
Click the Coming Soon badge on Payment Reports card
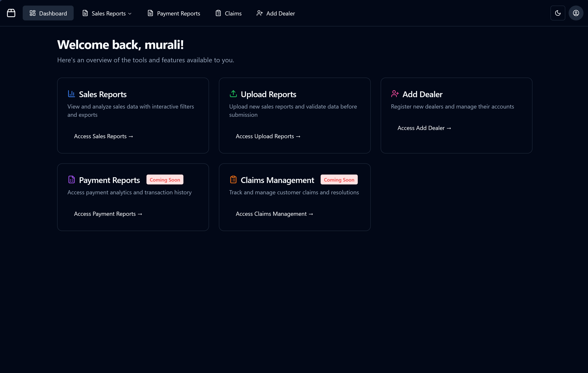(x=165, y=179)
